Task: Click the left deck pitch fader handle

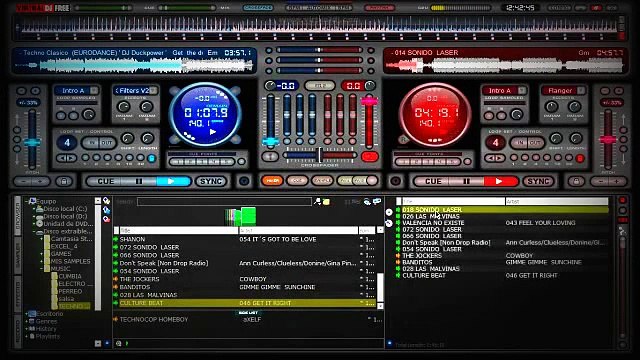Action: pos(32,142)
